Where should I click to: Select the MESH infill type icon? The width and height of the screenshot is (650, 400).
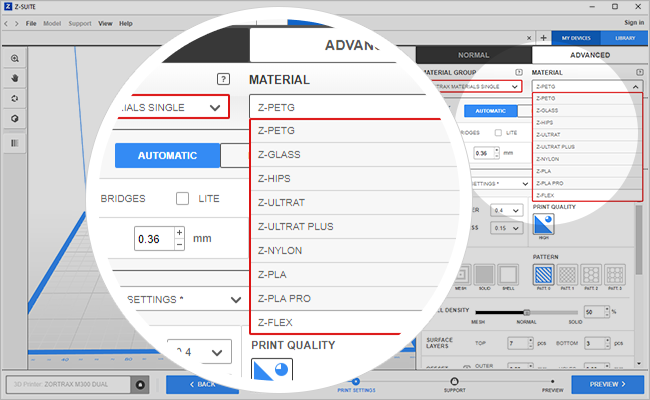[x=461, y=274]
